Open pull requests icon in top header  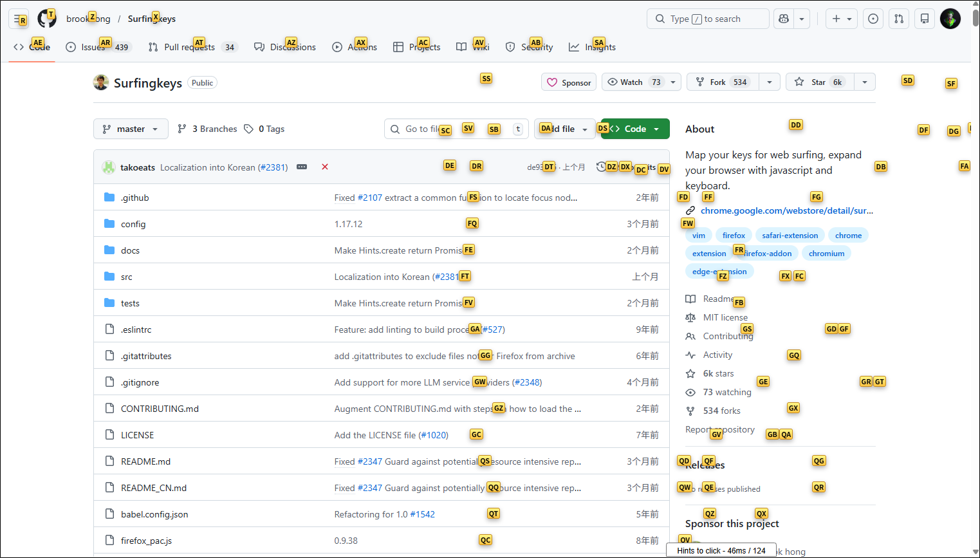click(x=899, y=19)
